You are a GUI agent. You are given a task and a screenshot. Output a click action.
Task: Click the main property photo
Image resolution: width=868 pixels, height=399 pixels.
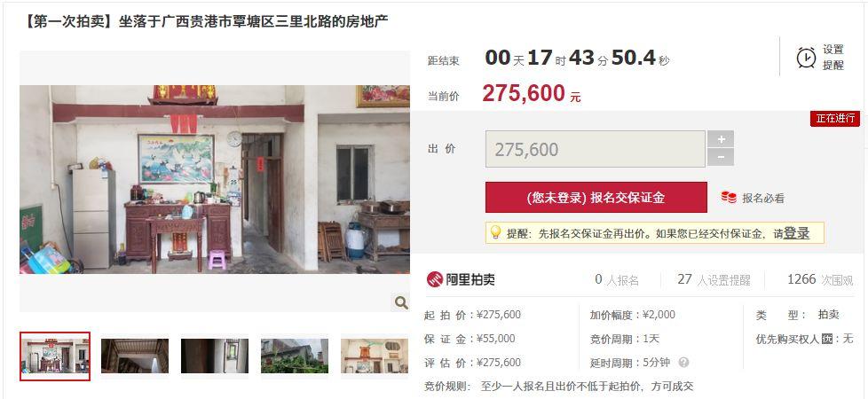point(215,179)
